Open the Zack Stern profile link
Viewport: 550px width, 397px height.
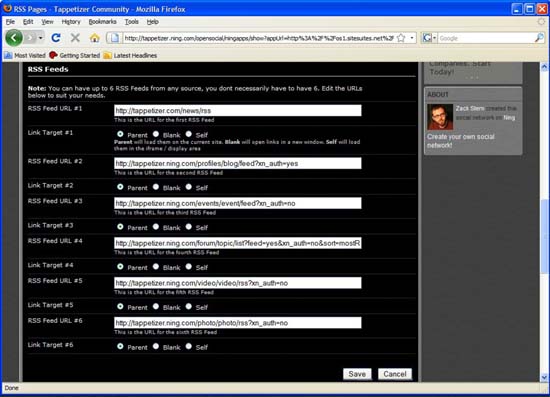[x=470, y=108]
